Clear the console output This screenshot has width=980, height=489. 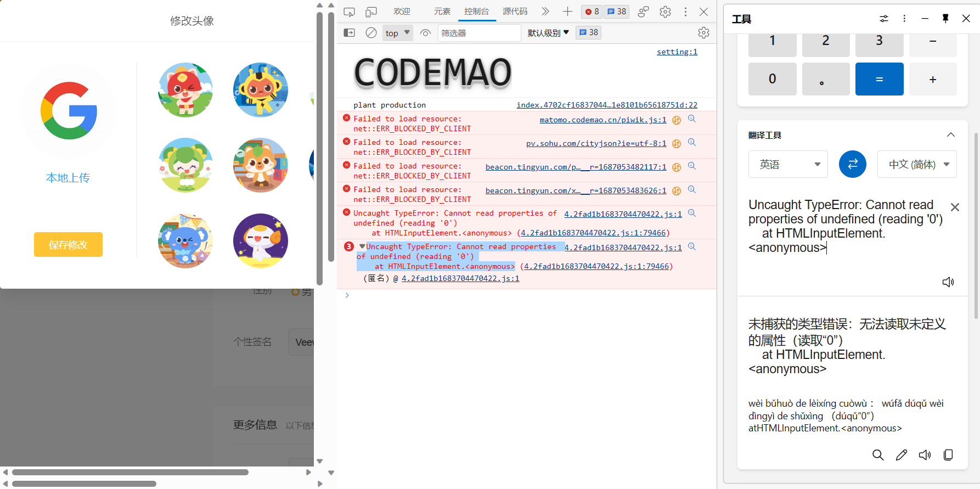(371, 33)
